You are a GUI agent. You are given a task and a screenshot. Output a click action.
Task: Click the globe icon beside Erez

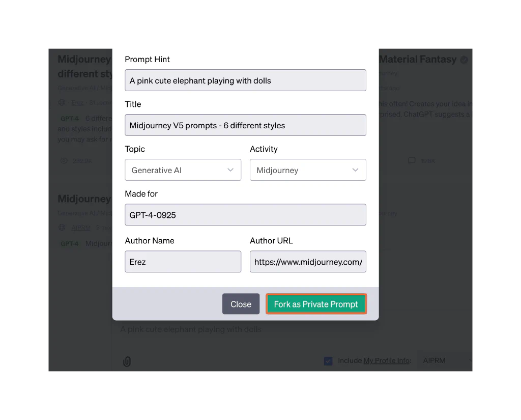pyautogui.click(x=62, y=102)
